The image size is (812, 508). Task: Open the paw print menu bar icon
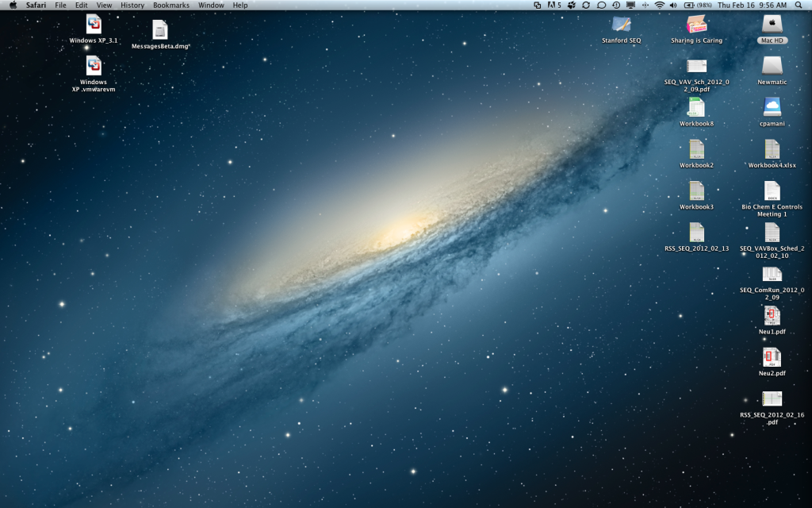[x=572, y=6]
